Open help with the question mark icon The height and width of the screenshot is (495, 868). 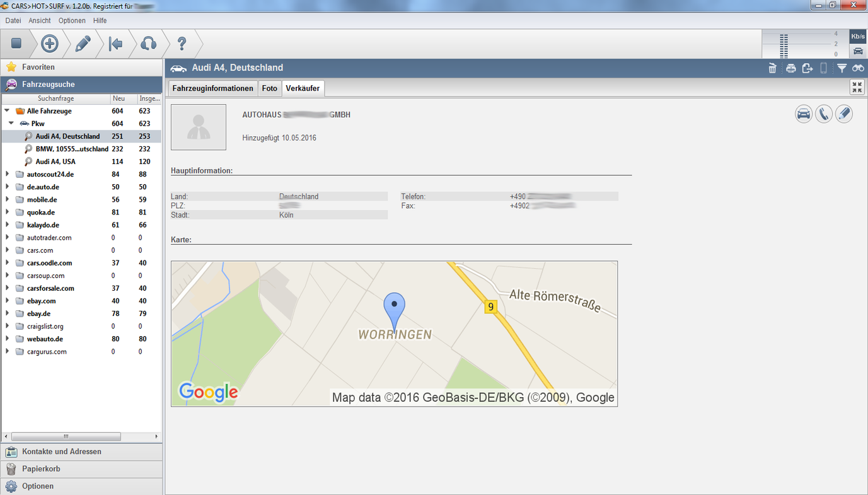[x=182, y=44]
